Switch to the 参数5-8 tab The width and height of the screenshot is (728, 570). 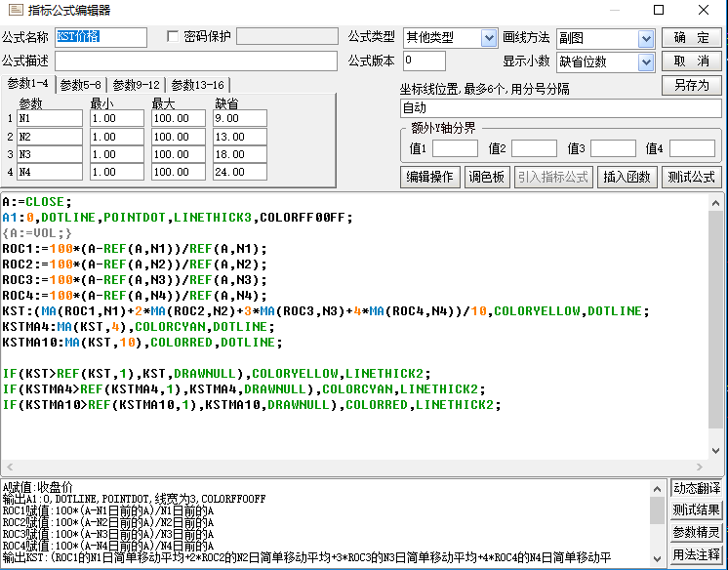click(x=81, y=85)
